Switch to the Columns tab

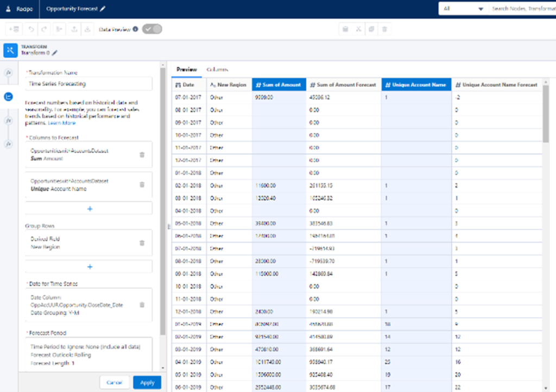(217, 69)
